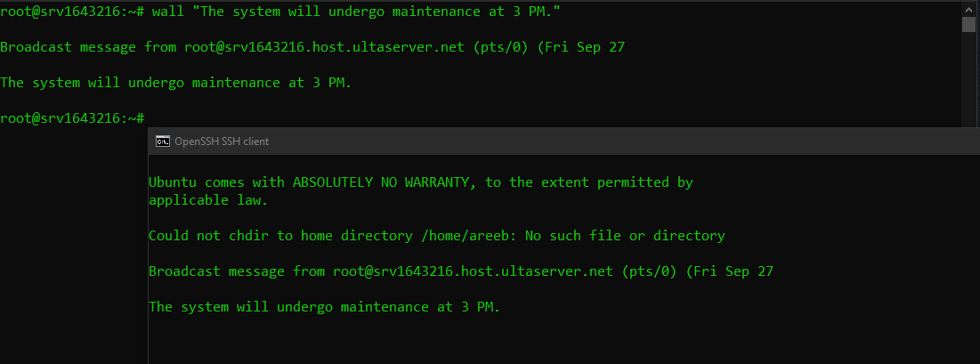
Task: Click the maintenance message in OpenSSH window
Action: coord(324,307)
